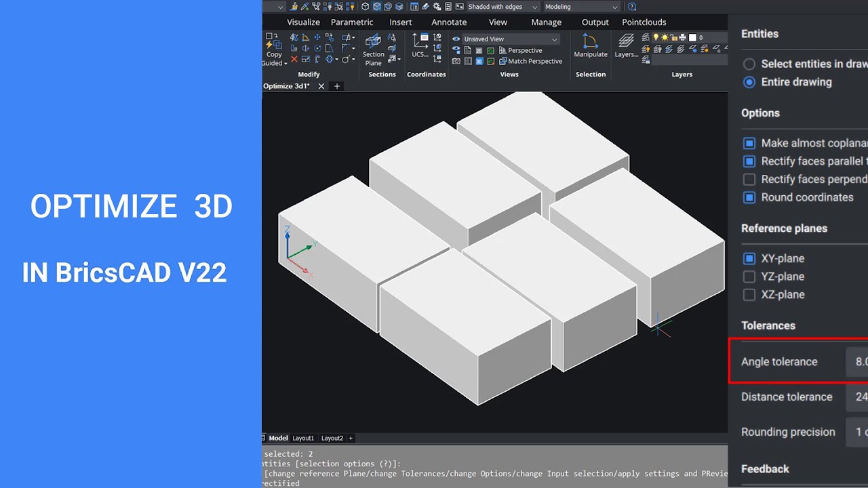The height and width of the screenshot is (488, 868).
Task: Toggle the 'Make almost coplanar' checkbox
Action: (749, 143)
